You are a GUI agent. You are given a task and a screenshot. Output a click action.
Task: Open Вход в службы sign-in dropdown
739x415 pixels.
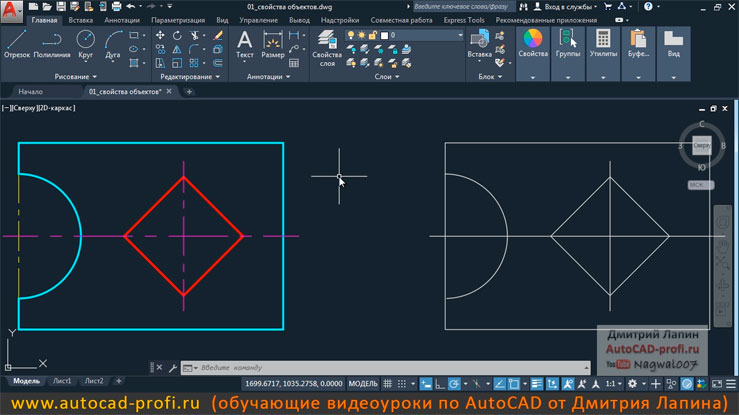(x=570, y=7)
